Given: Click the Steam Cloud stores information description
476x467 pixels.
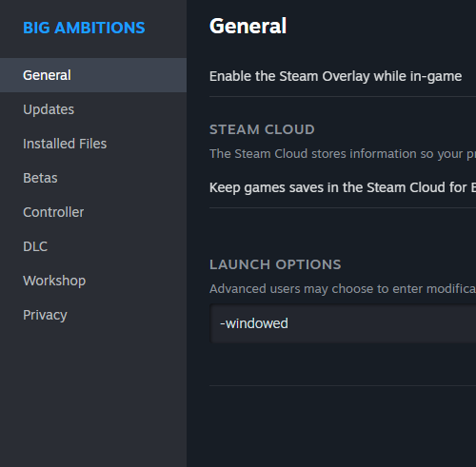Looking at the screenshot, I should coord(343,154).
